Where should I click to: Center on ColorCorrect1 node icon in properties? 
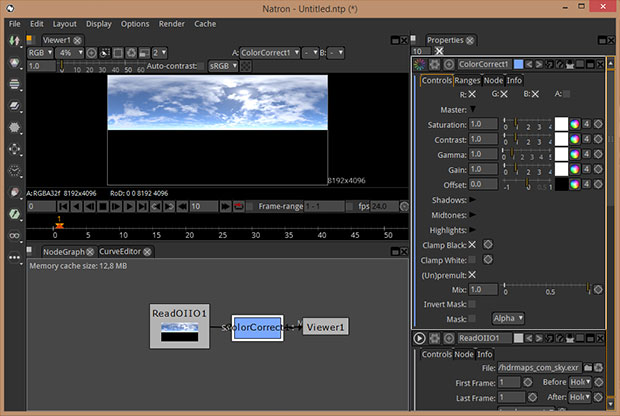(x=449, y=64)
